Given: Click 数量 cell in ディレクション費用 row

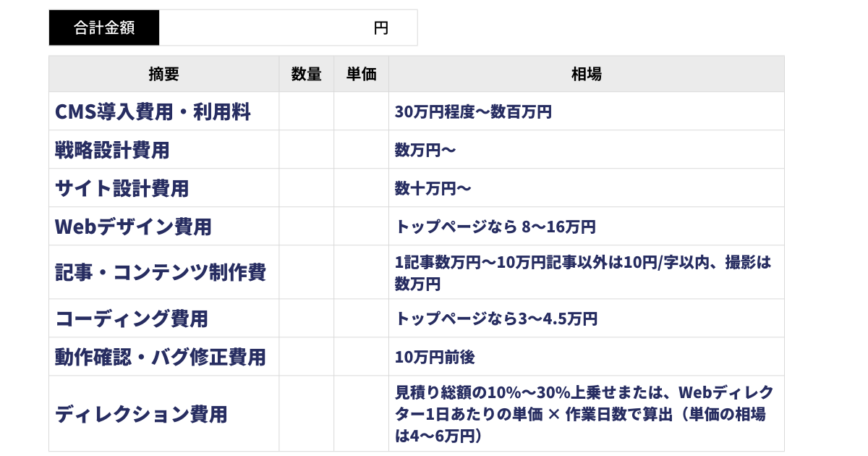Looking at the screenshot, I should click(x=307, y=414).
